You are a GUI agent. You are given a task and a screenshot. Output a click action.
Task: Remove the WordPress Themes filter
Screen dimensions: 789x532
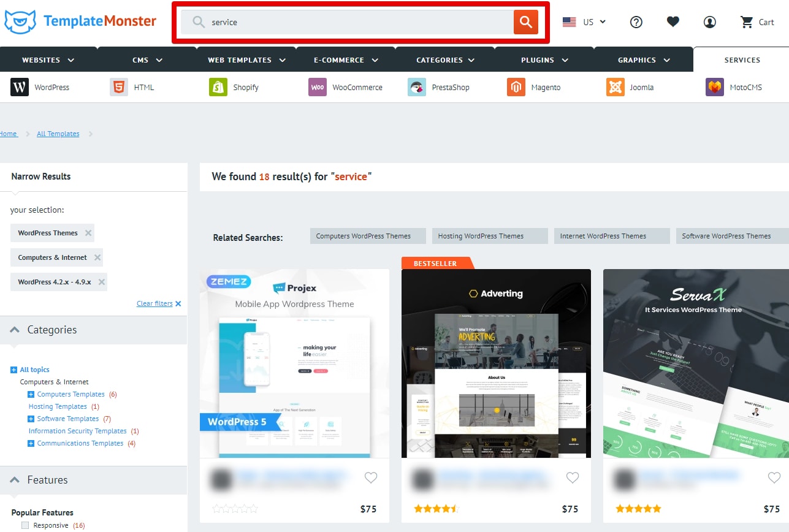tap(88, 233)
